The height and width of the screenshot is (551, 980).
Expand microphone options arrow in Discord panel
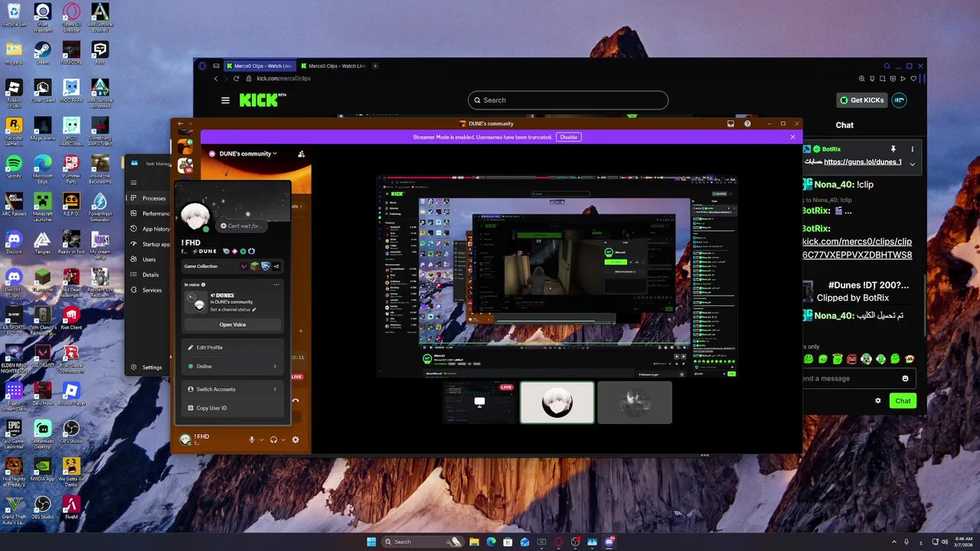[x=261, y=440]
